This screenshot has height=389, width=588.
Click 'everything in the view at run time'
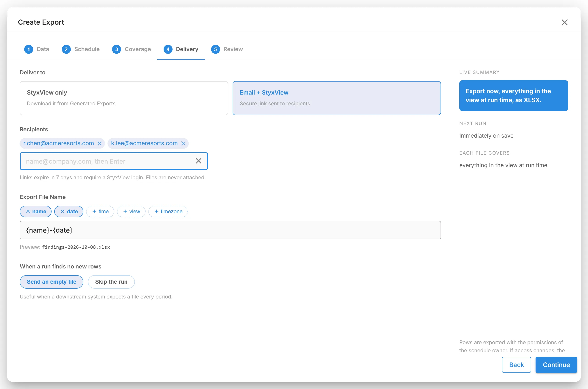point(503,165)
